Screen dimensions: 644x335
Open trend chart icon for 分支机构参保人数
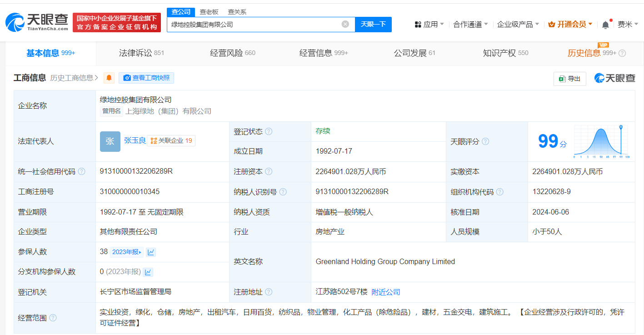point(148,272)
